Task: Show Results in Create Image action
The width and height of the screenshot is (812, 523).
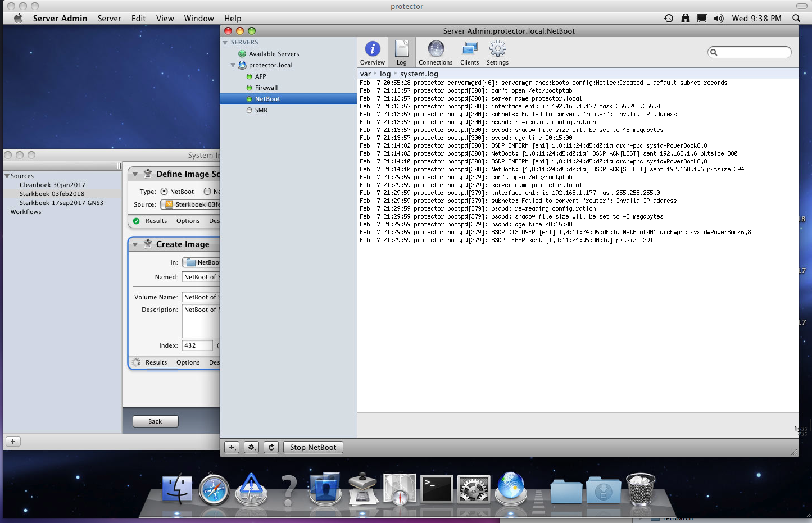Action: (156, 362)
